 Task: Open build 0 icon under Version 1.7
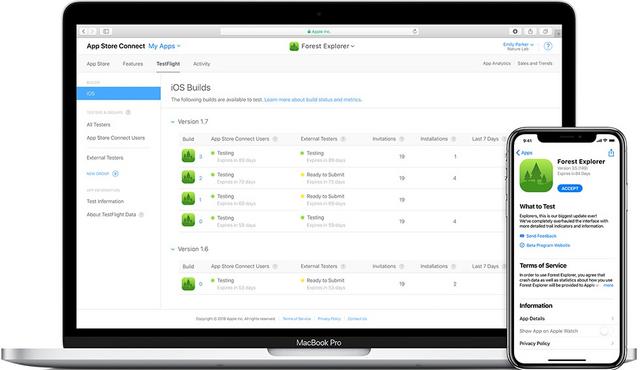[188, 220]
